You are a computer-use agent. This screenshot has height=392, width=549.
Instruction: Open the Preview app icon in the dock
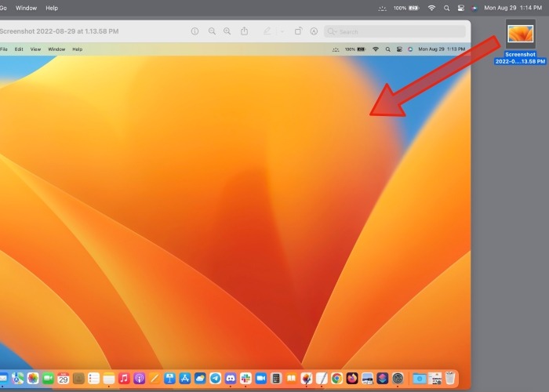point(367,379)
